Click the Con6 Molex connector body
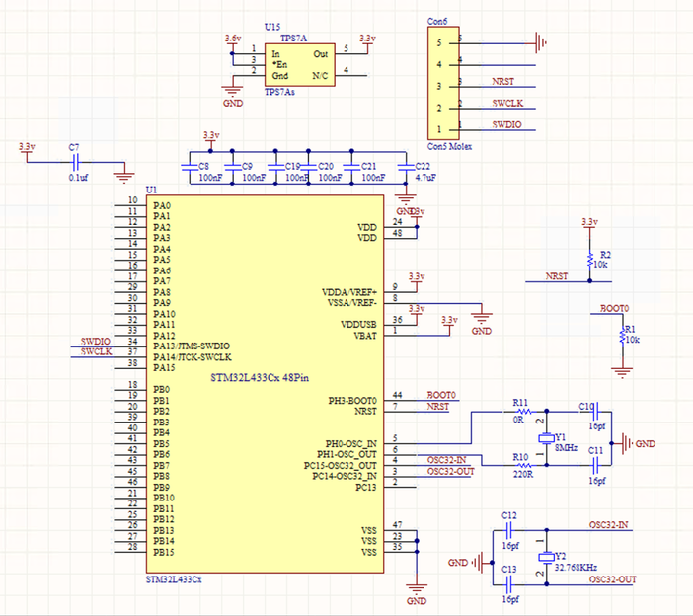The width and height of the screenshot is (693, 616). (443, 83)
